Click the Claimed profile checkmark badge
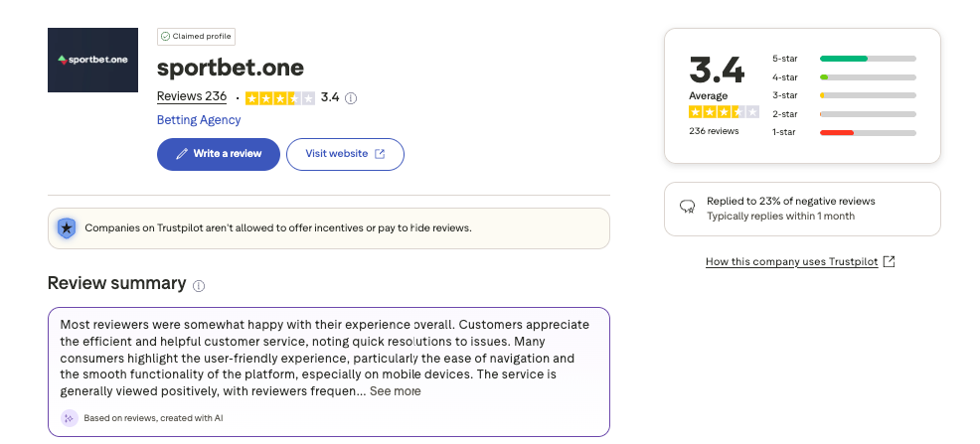This screenshot has height=444, width=980. click(196, 36)
